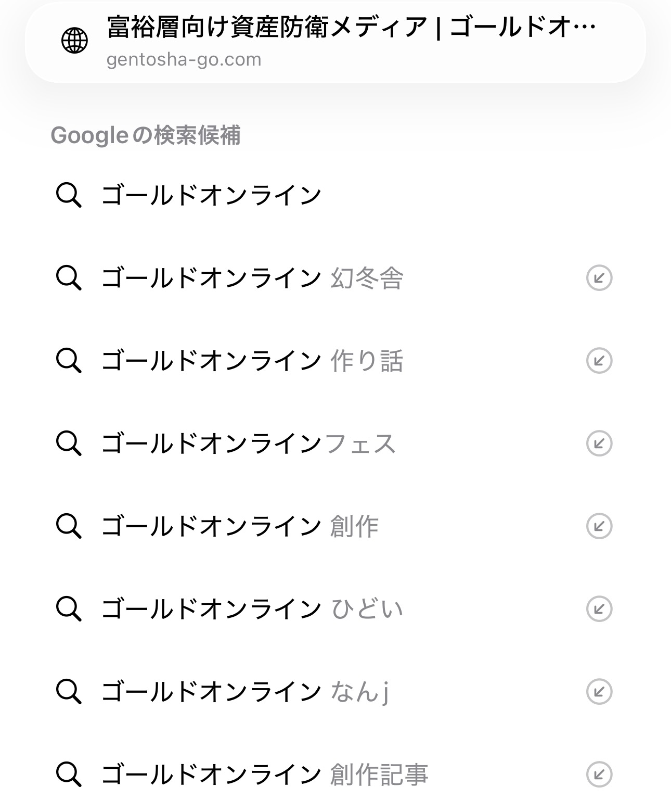Search for ゴールドオンライン なんj
The height and width of the screenshot is (812, 671).
click(244, 692)
